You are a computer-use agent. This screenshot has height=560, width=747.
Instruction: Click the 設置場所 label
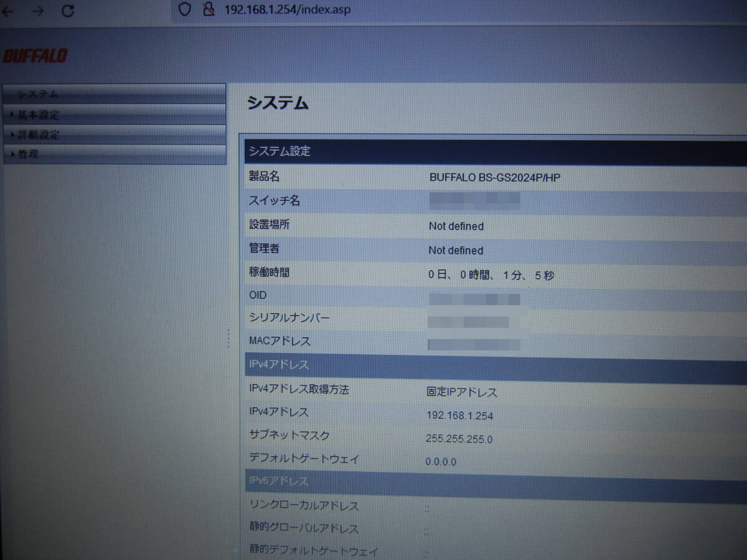click(270, 225)
